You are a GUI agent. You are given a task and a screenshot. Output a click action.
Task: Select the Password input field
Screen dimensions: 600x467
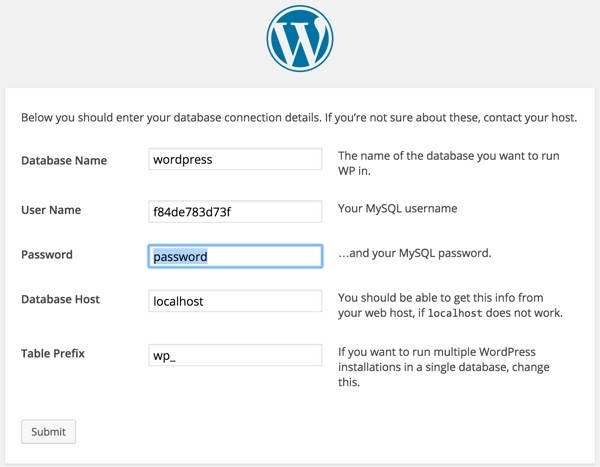235,256
